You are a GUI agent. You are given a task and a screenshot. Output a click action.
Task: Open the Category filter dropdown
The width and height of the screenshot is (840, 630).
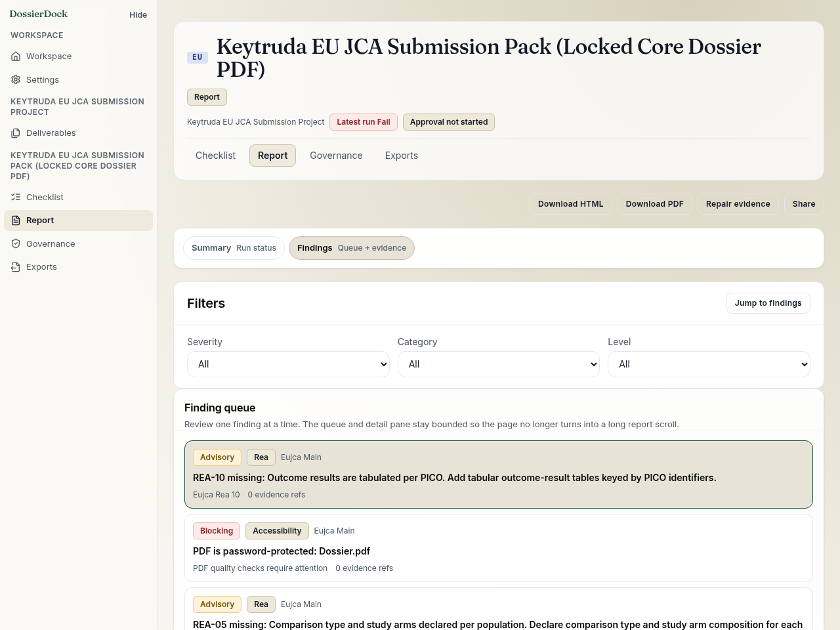tap(499, 364)
